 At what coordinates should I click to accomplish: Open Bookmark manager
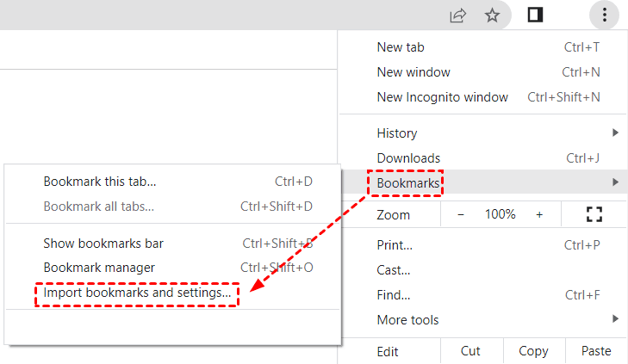pyautogui.click(x=173, y=268)
